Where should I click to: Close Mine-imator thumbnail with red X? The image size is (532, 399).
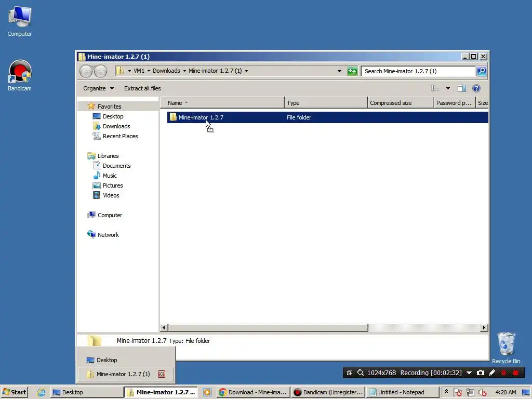tap(162, 374)
